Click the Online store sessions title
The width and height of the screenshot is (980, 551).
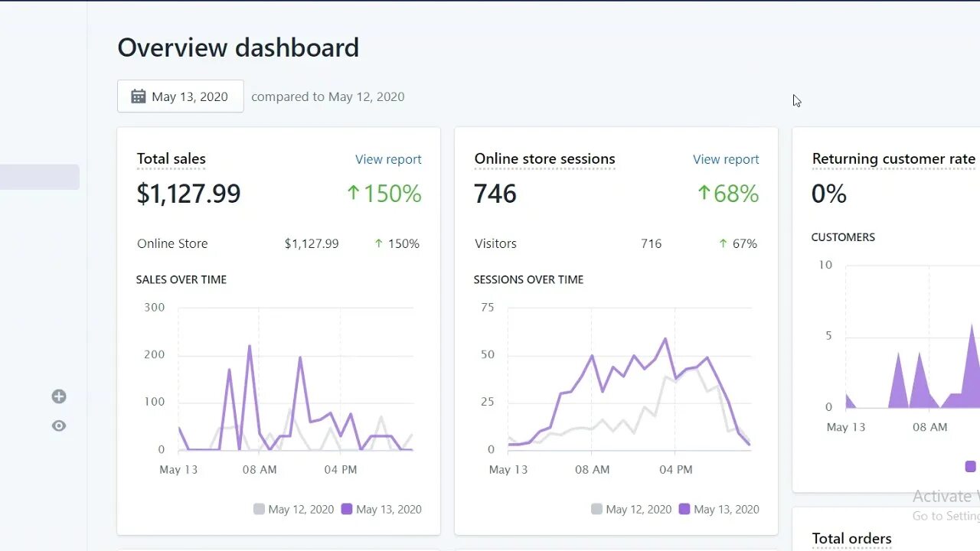[545, 159]
